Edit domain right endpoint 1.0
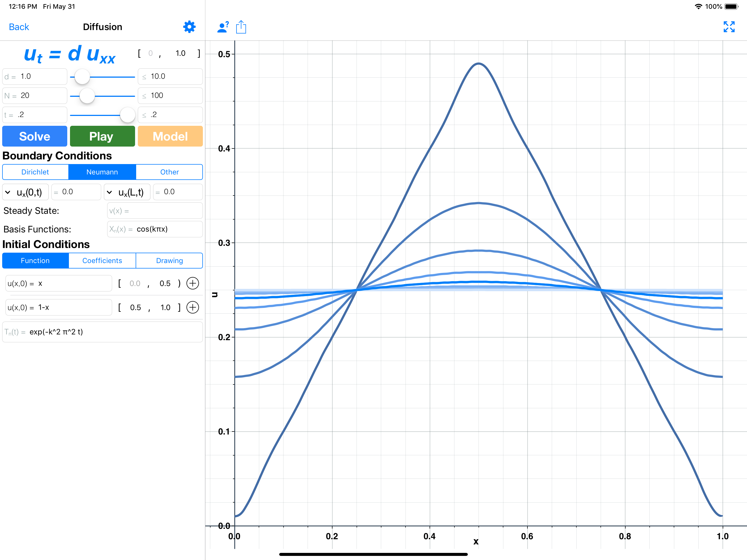 pyautogui.click(x=180, y=53)
